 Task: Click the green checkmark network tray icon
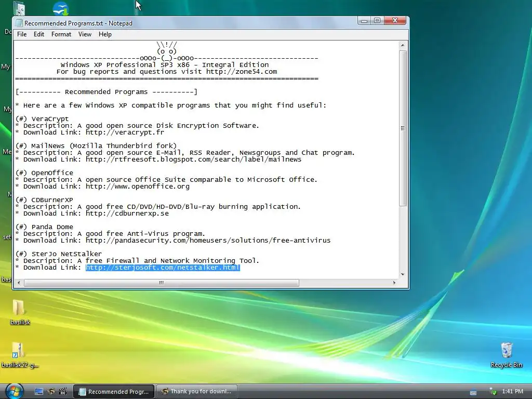click(493, 392)
